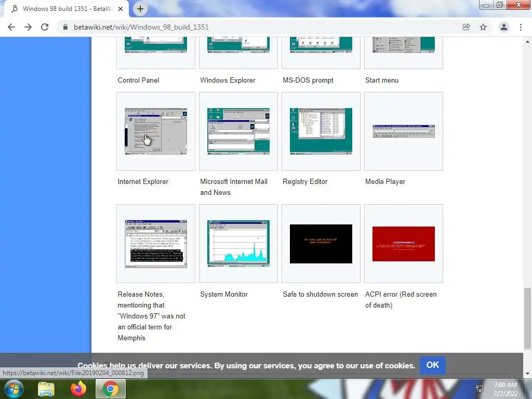Open a new browser tab
The width and height of the screenshot is (532, 399).
(140, 9)
